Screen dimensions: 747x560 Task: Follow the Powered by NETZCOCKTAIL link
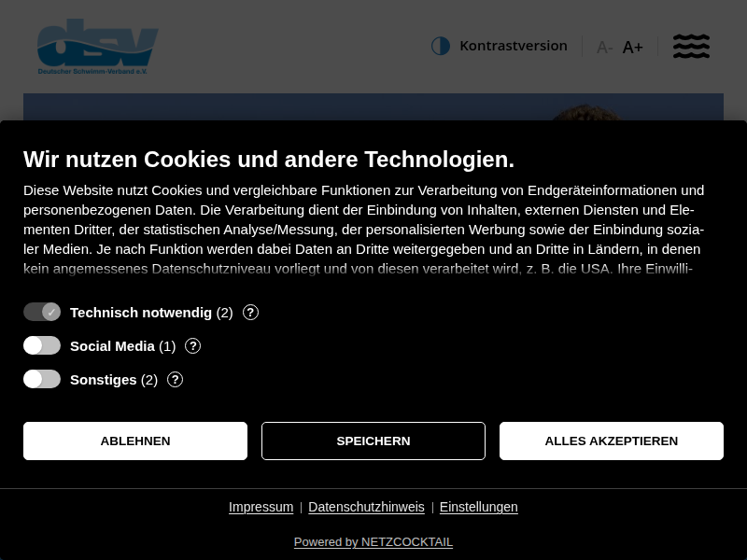pos(373,542)
